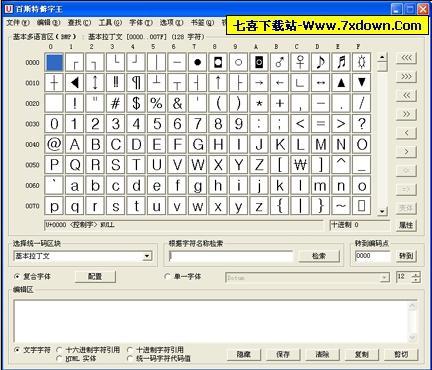The image size is (432, 370).
Task: Choose the black up-pointing triangle ▲ cell
Action: [x=341, y=83]
